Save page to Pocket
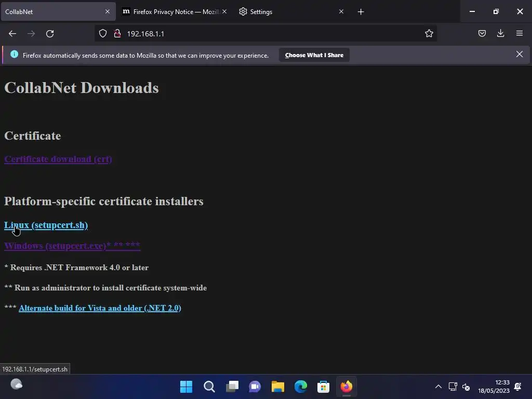532x399 pixels. pos(482,33)
